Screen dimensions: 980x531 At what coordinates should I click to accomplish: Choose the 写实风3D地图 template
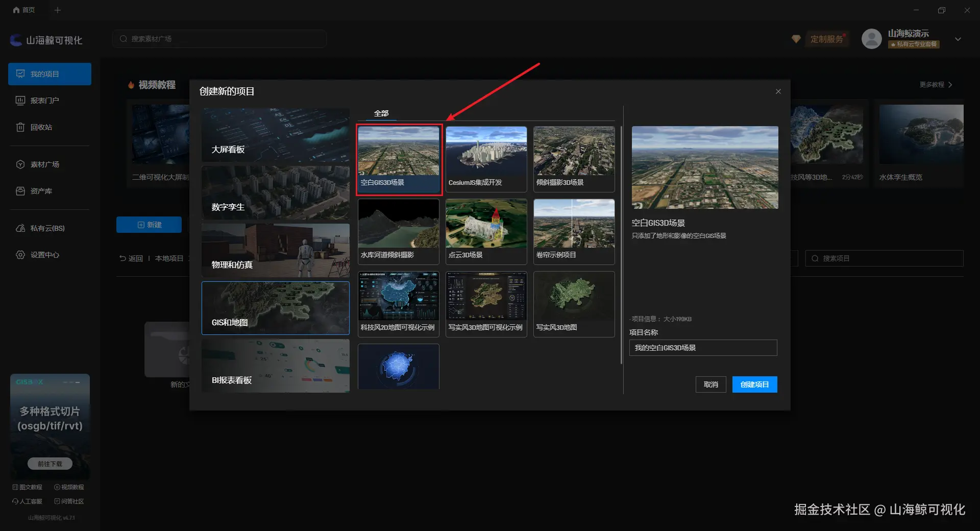pyautogui.click(x=574, y=304)
